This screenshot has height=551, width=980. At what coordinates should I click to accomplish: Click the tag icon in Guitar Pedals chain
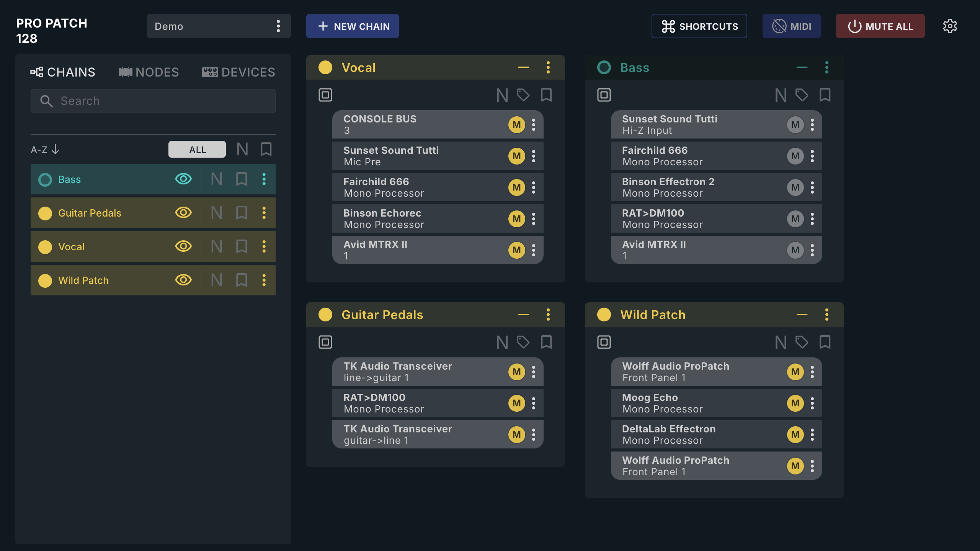click(523, 342)
